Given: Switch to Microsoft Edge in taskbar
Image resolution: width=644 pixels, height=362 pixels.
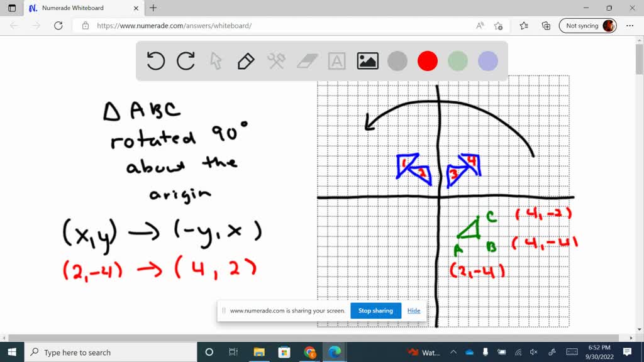Looking at the screenshot, I should 335,352.
